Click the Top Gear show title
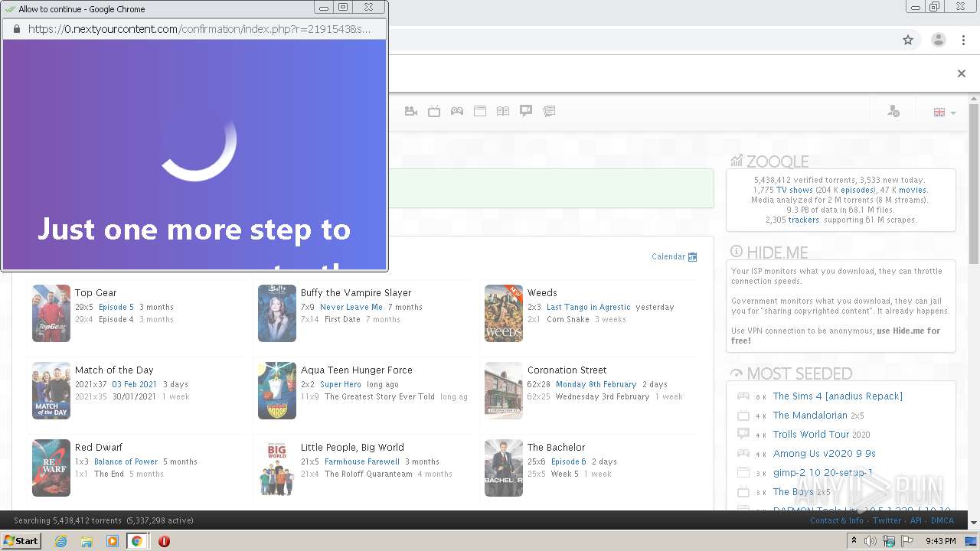 pyautogui.click(x=96, y=292)
